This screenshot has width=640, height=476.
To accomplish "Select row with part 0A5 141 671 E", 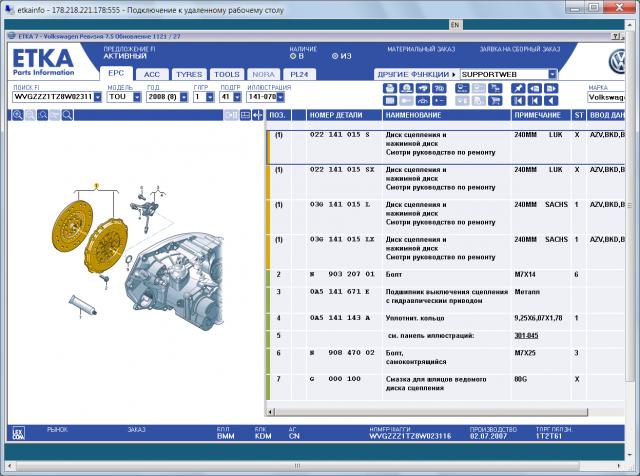I will 446,300.
